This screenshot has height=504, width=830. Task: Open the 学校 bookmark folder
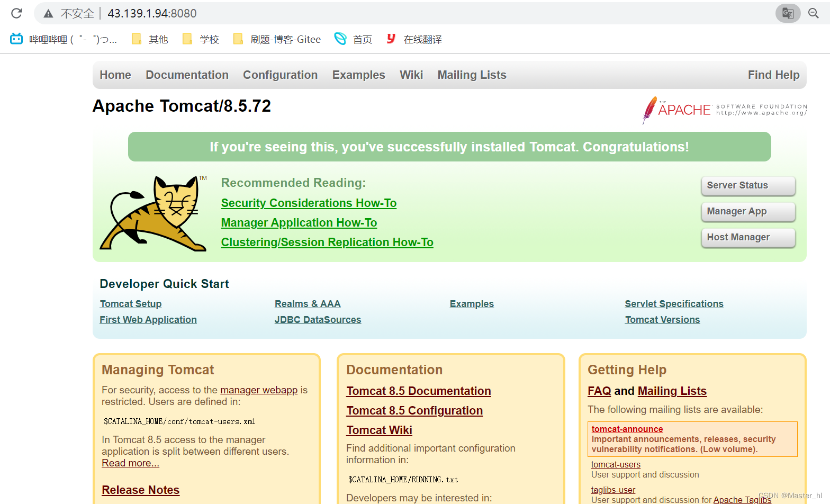coord(201,39)
